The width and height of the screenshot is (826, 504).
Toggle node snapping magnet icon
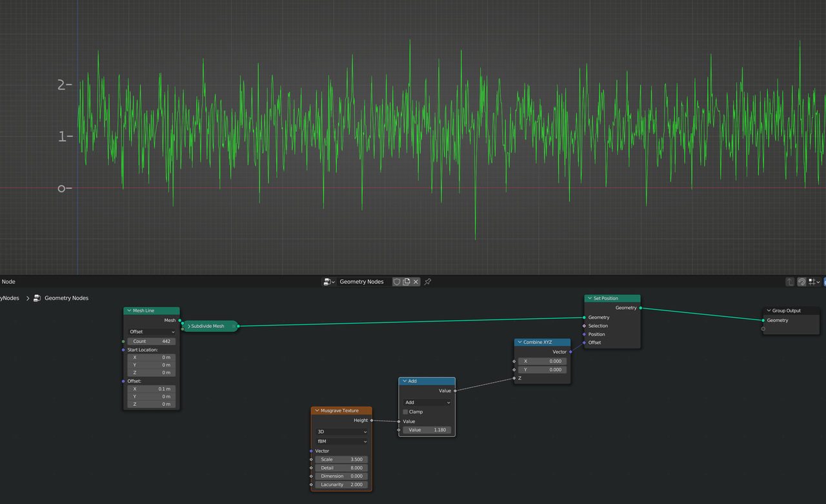801,282
